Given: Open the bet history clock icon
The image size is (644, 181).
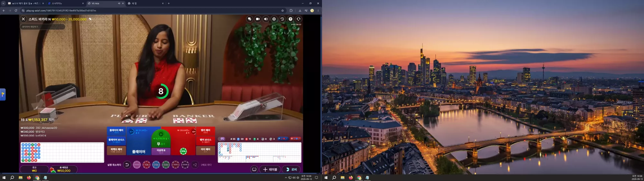Looking at the screenshot, I should [x=282, y=19].
